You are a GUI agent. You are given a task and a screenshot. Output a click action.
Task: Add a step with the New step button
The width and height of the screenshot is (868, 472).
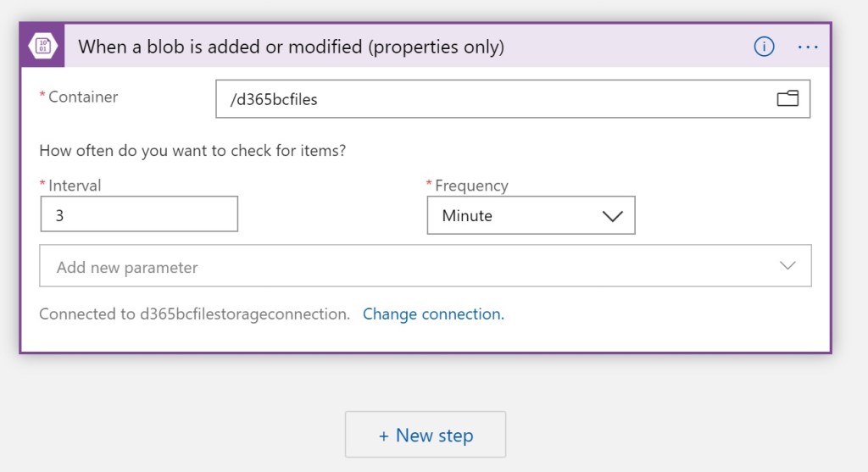[426, 436]
